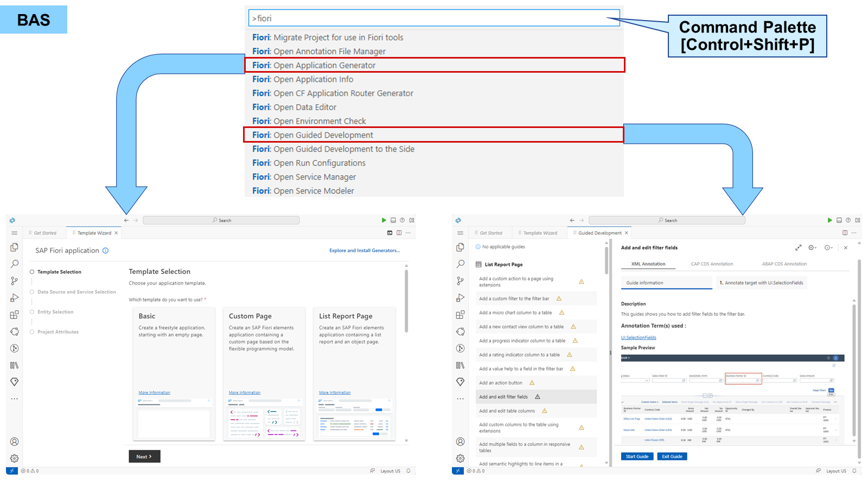Click back arrow in Guided Development title bar

click(572, 220)
